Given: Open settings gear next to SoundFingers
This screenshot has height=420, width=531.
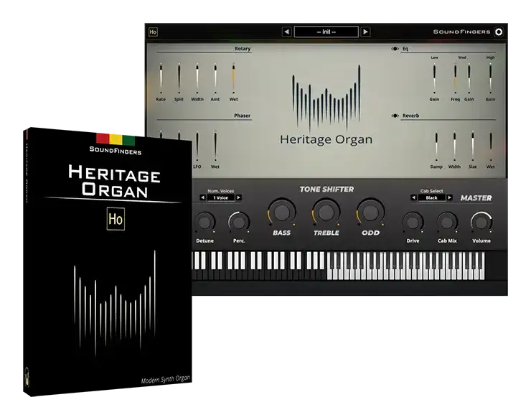Looking at the screenshot, I should click(499, 32).
